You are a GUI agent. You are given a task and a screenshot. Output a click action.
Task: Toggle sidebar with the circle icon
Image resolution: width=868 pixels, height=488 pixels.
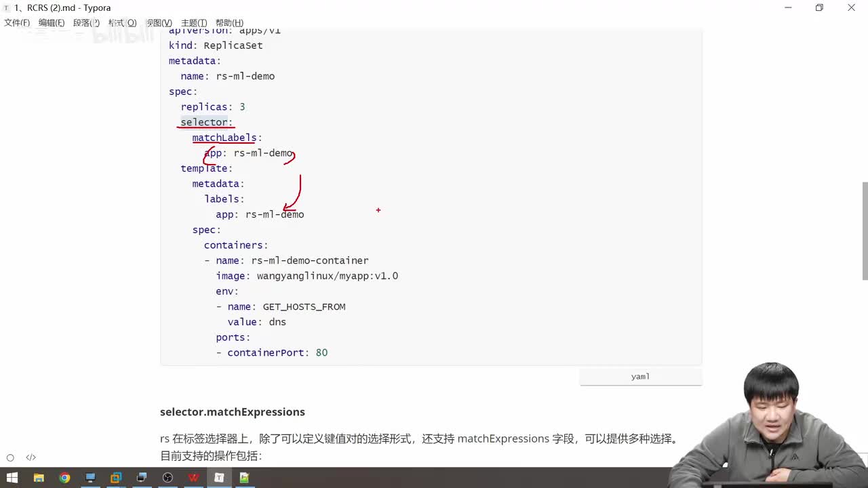pos(10,457)
